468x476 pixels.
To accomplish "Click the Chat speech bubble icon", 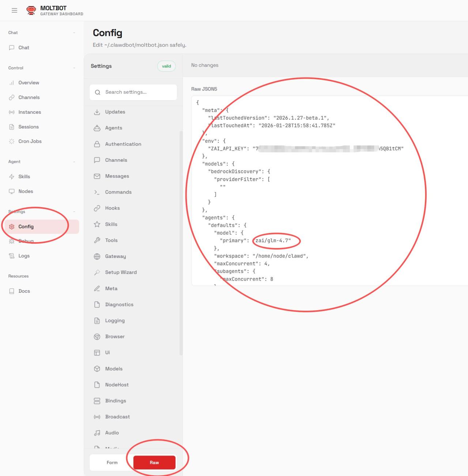I will pos(12,48).
